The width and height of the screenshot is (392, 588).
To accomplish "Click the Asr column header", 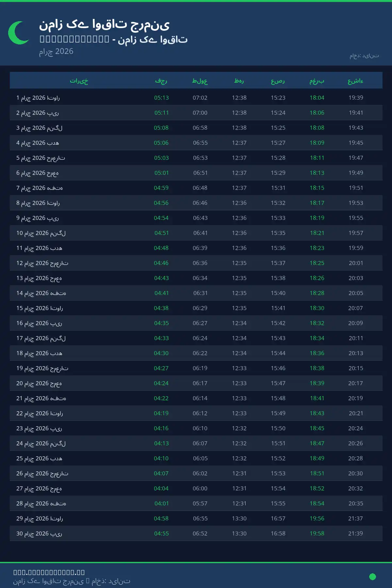I will coord(278,81).
